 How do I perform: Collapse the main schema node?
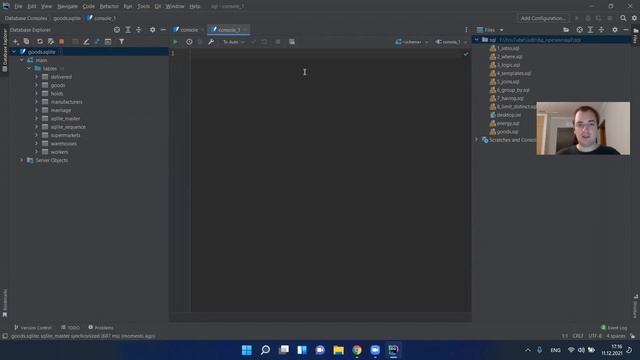pyautogui.click(x=22, y=60)
